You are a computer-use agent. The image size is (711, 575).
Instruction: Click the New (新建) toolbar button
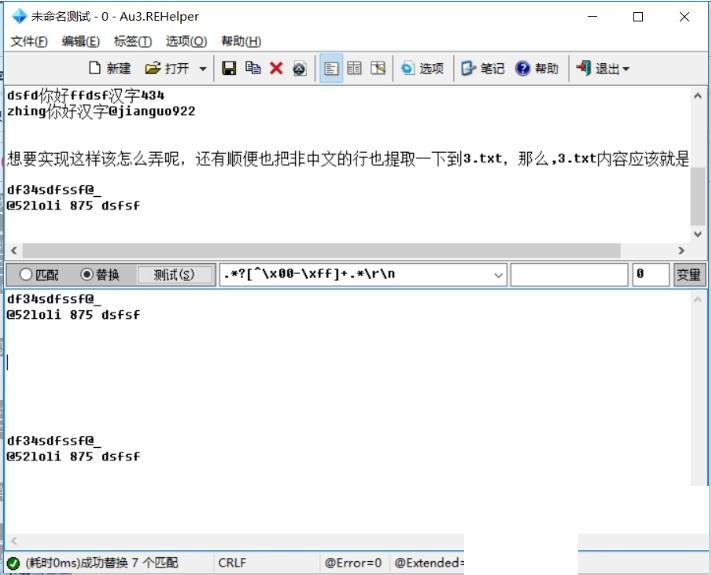110,68
